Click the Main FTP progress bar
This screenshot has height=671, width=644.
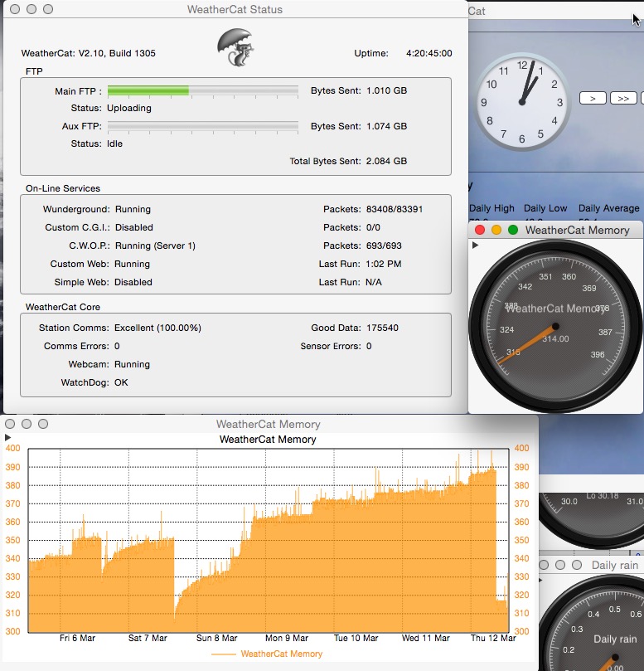click(203, 90)
